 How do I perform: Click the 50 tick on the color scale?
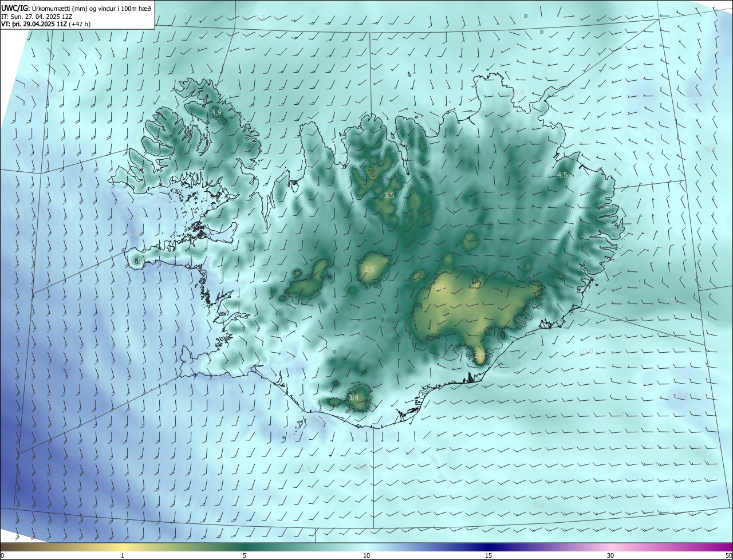coord(728,555)
